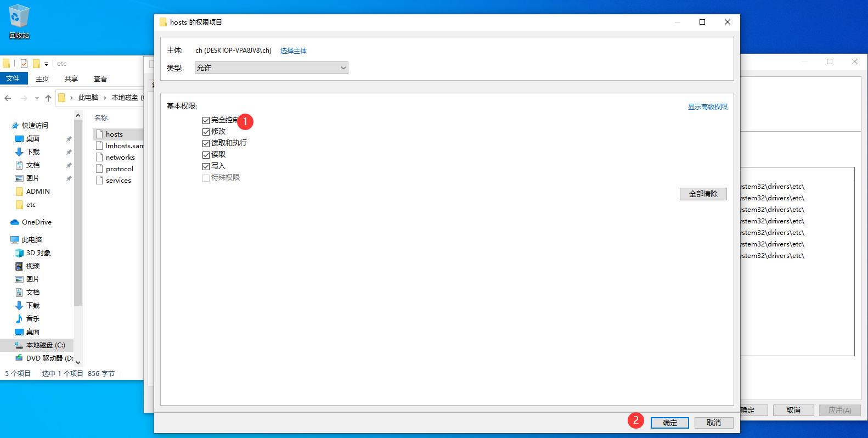
Task: Click 取消 in the background security window
Action: [793, 411]
